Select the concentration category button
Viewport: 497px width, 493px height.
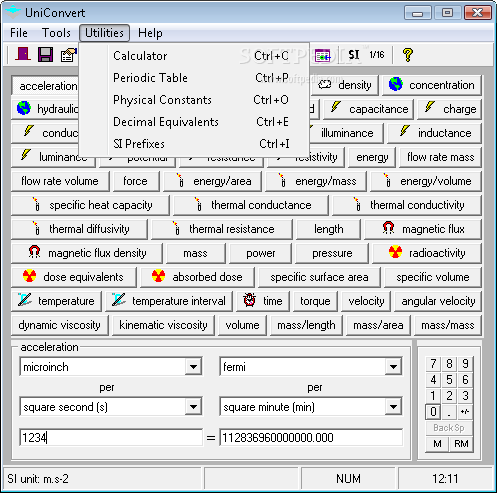(x=432, y=85)
